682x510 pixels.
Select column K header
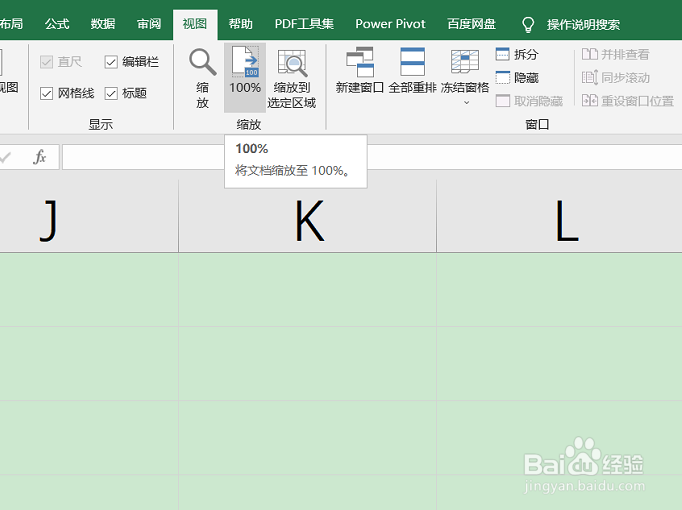[x=308, y=216]
